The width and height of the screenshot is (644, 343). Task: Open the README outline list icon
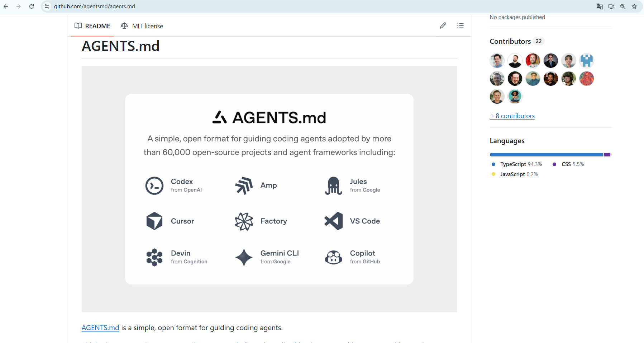click(x=461, y=25)
